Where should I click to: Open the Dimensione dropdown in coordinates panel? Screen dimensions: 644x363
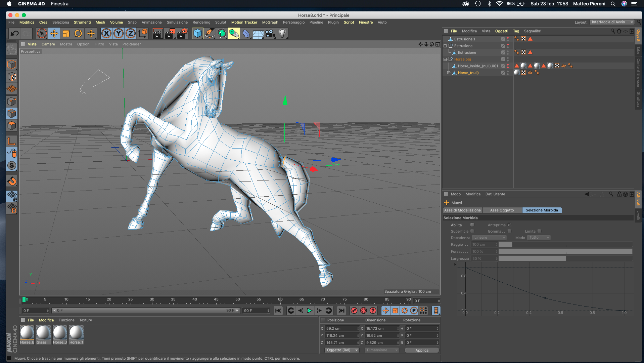coord(382,350)
